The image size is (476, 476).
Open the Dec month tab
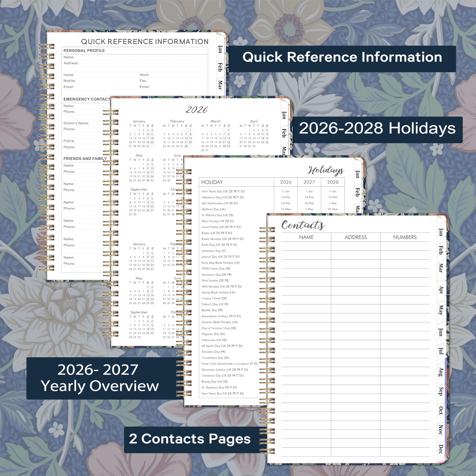pyautogui.click(x=441, y=449)
